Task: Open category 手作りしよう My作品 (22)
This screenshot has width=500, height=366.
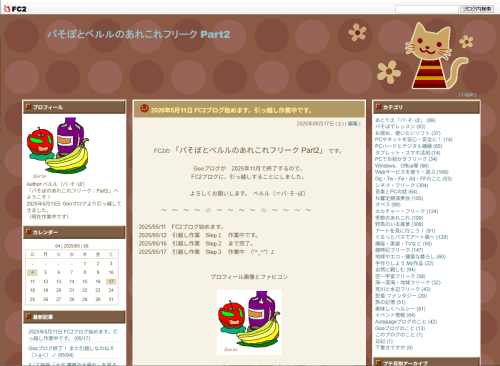Action: [x=404, y=263]
